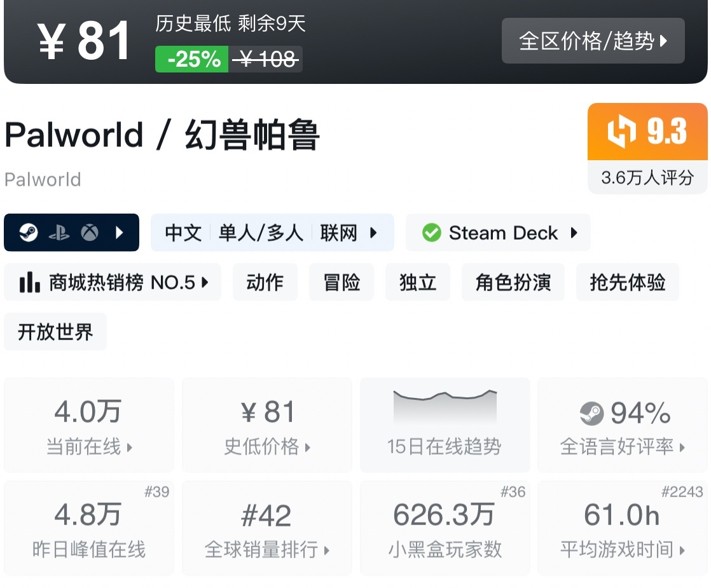Expand Steam Deck compatibility details arrow
The height and width of the screenshot is (588, 711).
coord(574,233)
